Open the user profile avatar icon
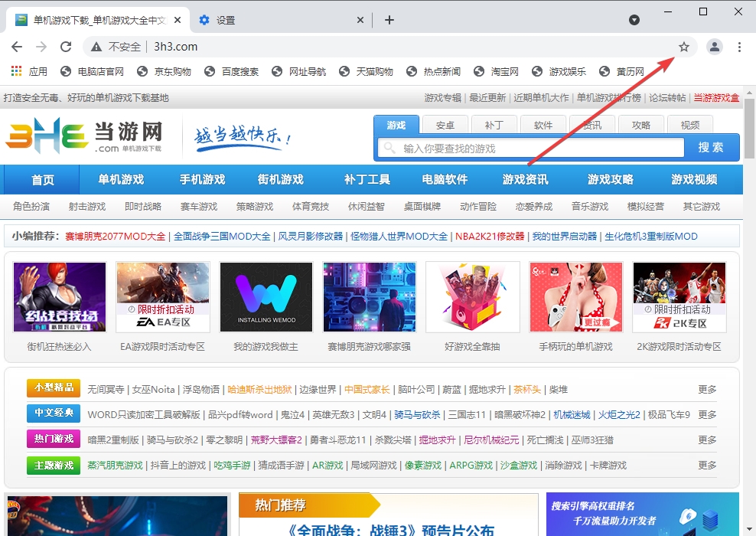 (x=715, y=47)
